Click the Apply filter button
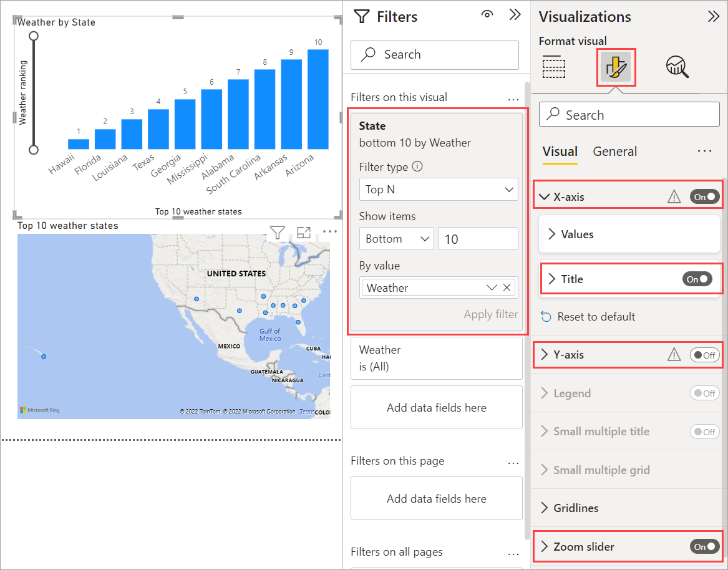The image size is (728, 570). coord(490,314)
